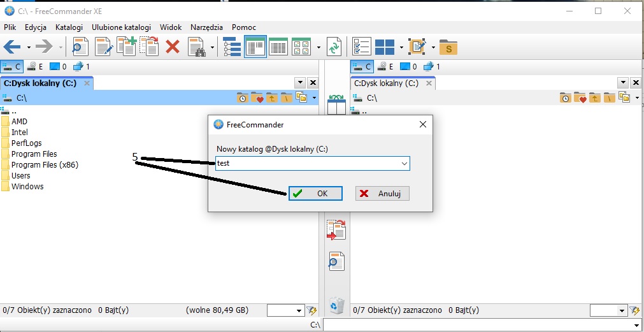Open the Widok menu

(x=171, y=27)
